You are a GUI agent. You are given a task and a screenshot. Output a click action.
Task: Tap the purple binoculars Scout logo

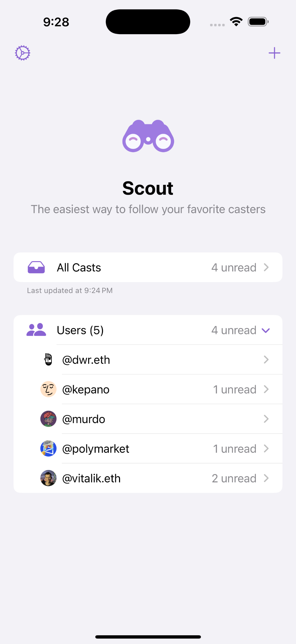pos(148,136)
